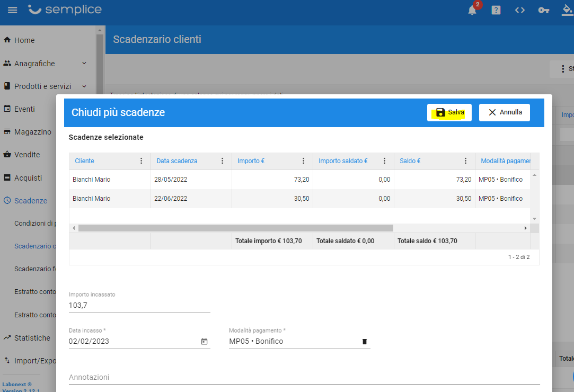Open Cliente column options menu

[x=142, y=161]
